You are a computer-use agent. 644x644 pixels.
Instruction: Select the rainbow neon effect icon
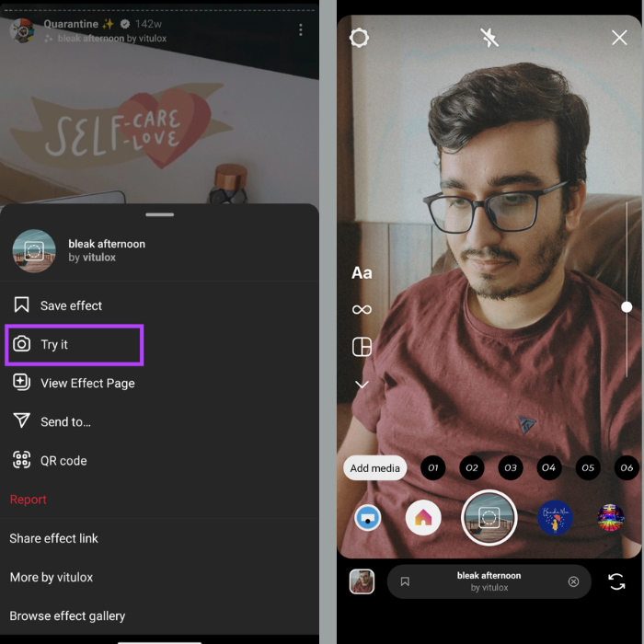click(x=611, y=517)
